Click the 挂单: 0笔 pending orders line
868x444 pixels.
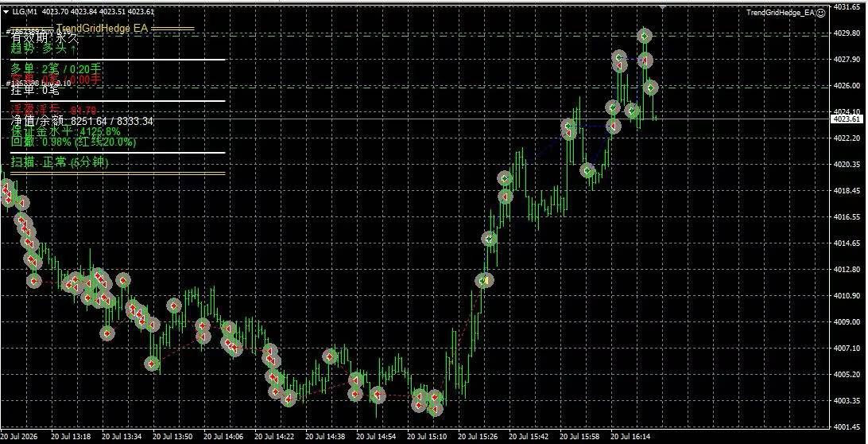(35, 89)
